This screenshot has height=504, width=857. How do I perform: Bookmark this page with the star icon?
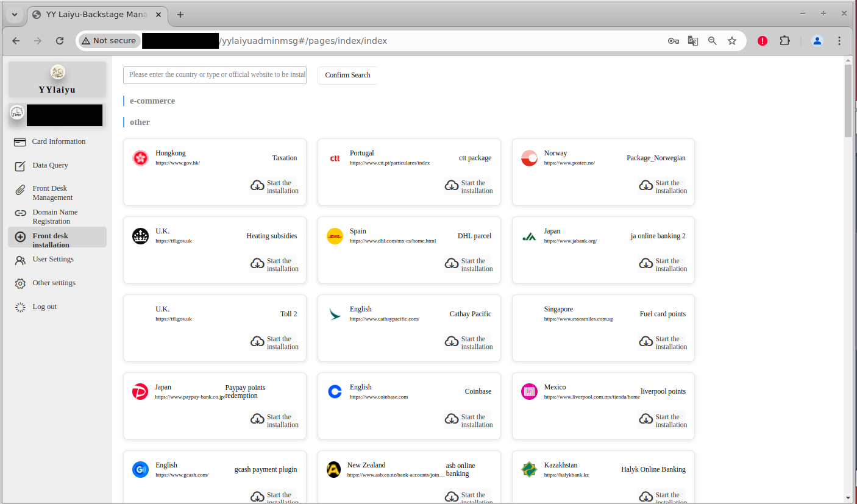(x=732, y=41)
